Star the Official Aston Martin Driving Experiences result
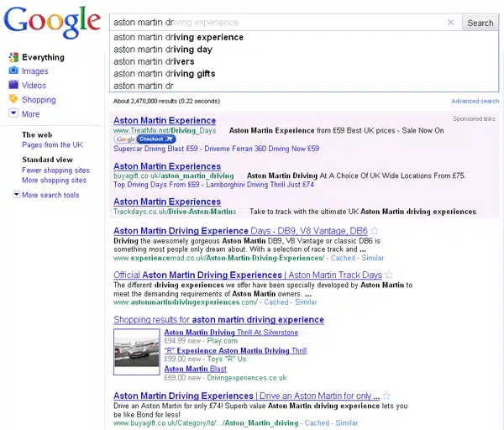Image resolution: width=504 pixels, height=430 pixels. click(x=389, y=275)
